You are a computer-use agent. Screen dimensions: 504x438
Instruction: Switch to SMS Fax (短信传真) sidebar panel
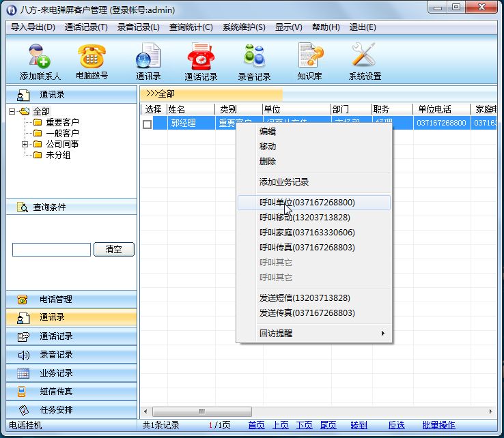tap(55, 392)
